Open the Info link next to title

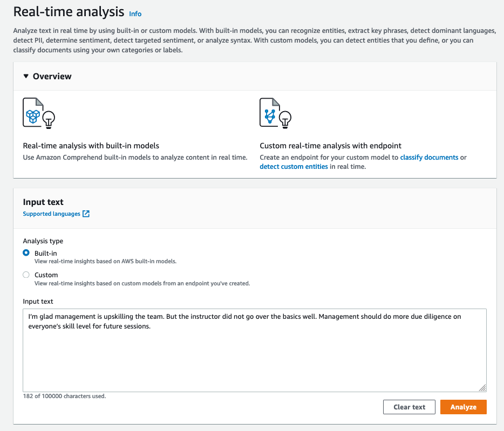[135, 14]
